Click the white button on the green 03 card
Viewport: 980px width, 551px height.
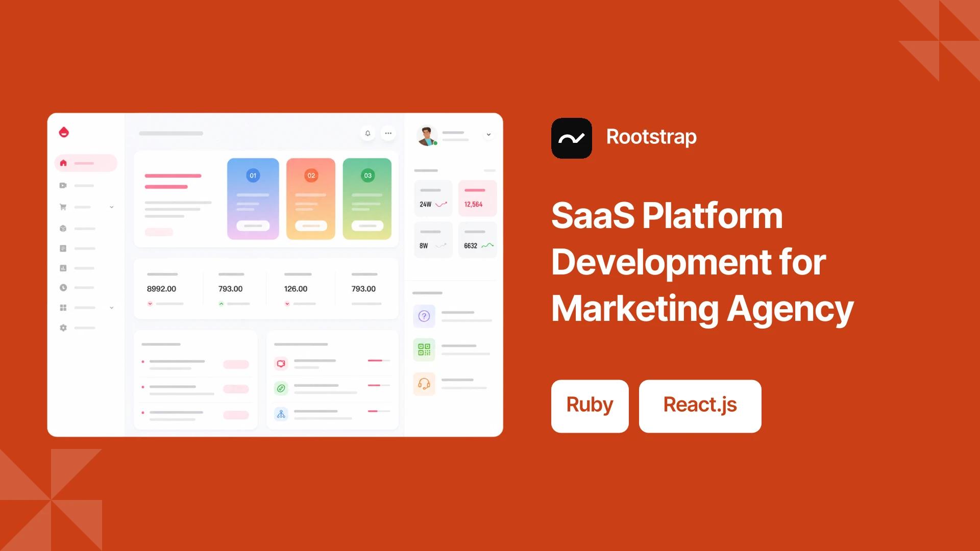pos(367,226)
